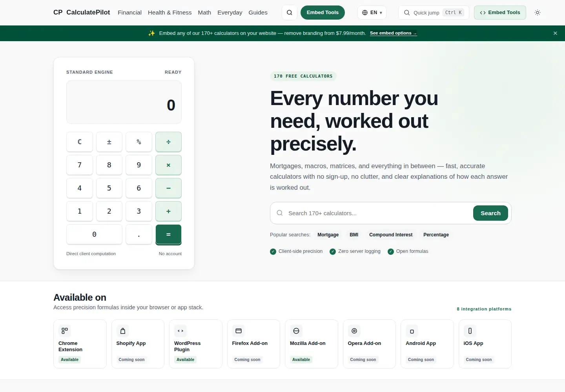Tap the decimal point key
Screen dimensions: 565x392
(x=139, y=234)
